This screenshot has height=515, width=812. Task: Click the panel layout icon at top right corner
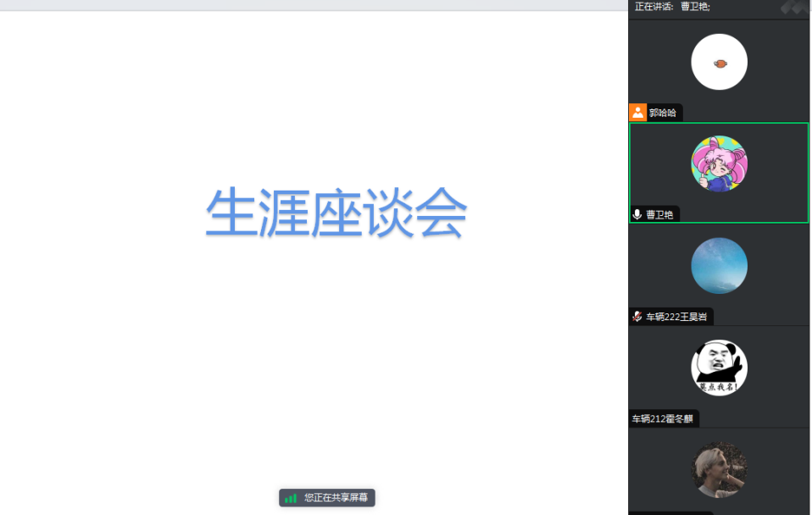tap(793, 7)
